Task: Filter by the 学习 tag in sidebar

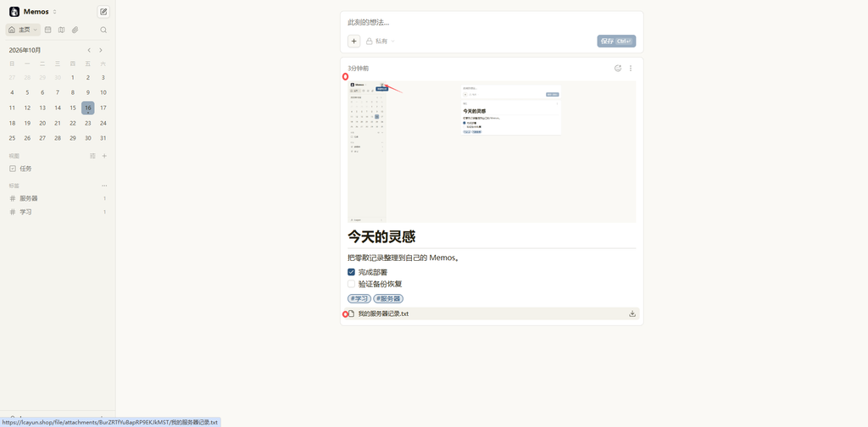Action: 58,212
